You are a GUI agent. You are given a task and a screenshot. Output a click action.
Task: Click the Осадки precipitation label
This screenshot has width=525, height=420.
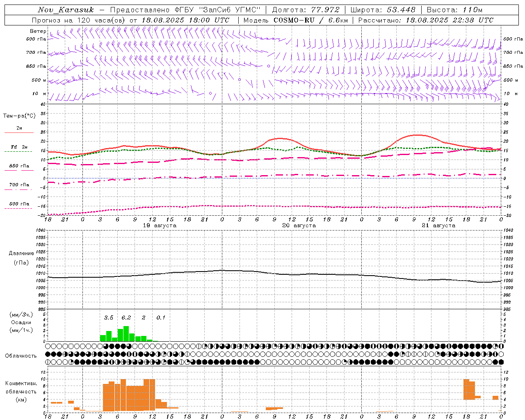point(21,322)
